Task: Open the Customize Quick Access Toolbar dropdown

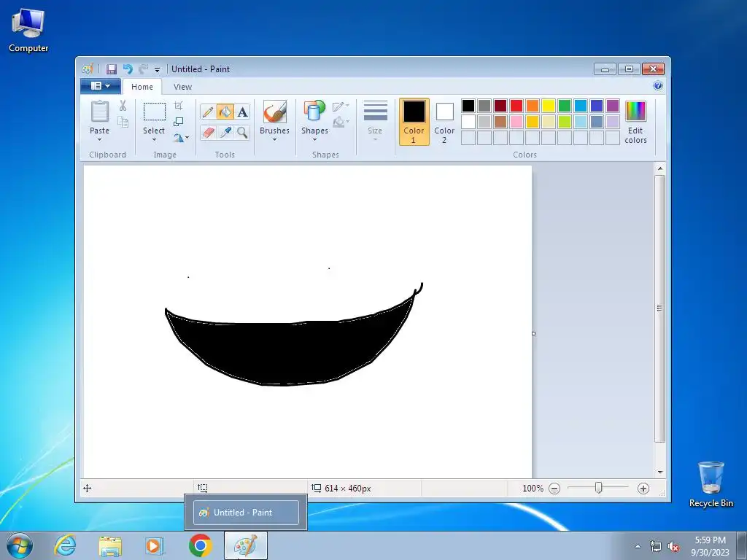Action: [x=158, y=69]
